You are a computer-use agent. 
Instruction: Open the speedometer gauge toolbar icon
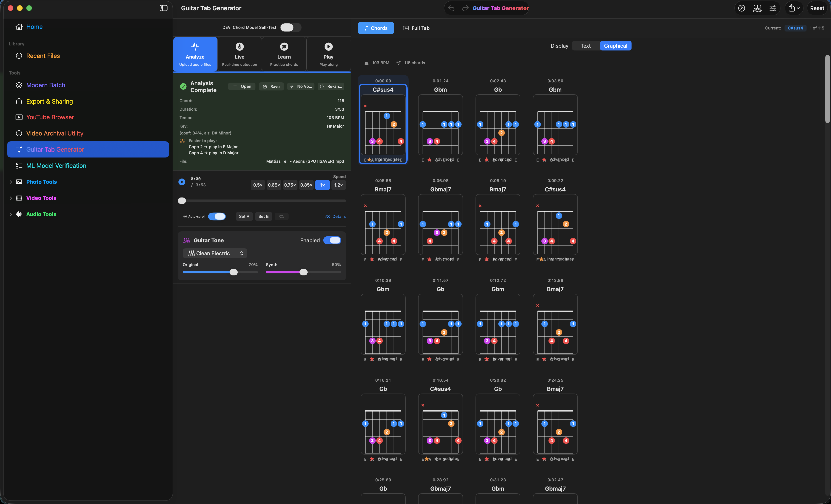tap(741, 8)
